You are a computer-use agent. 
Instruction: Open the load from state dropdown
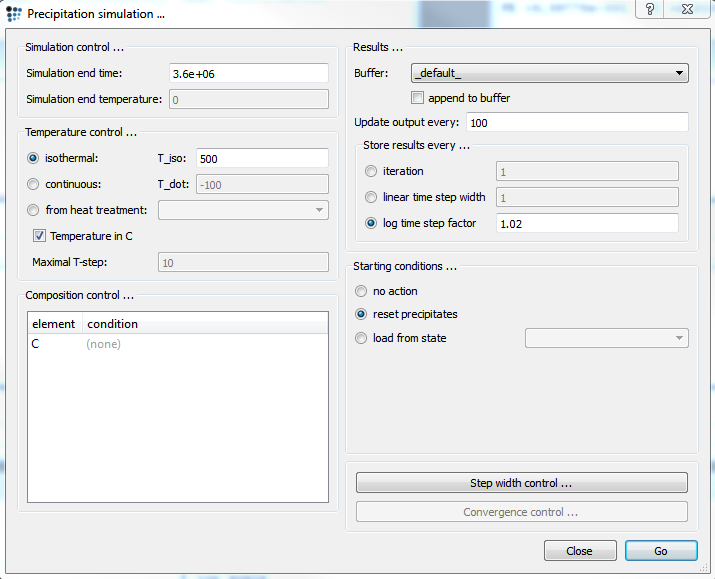click(x=607, y=339)
